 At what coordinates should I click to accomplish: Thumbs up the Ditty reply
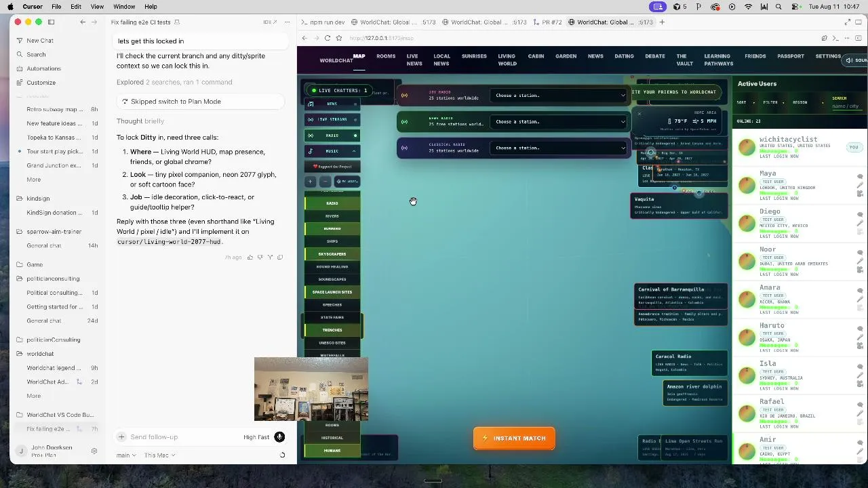coord(250,258)
